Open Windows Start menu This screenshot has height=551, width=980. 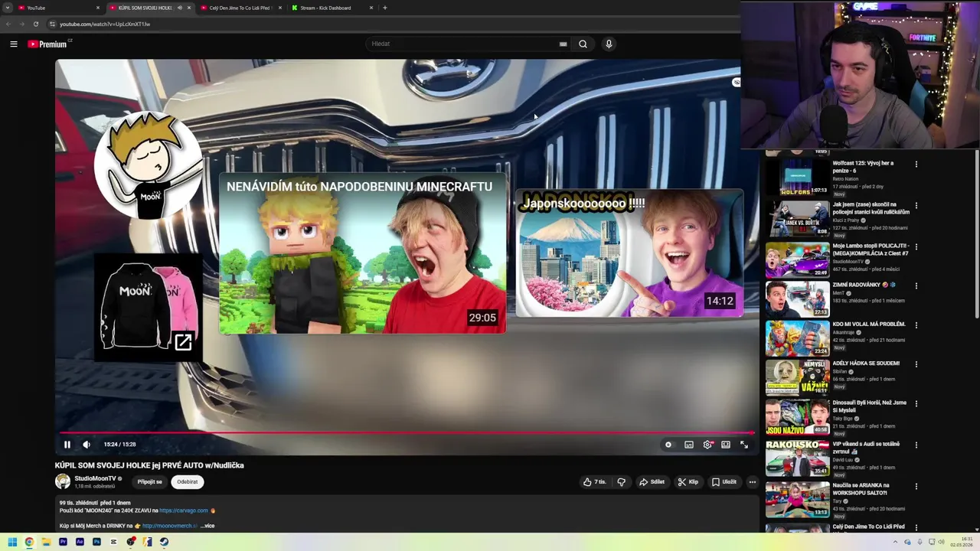pos(12,542)
